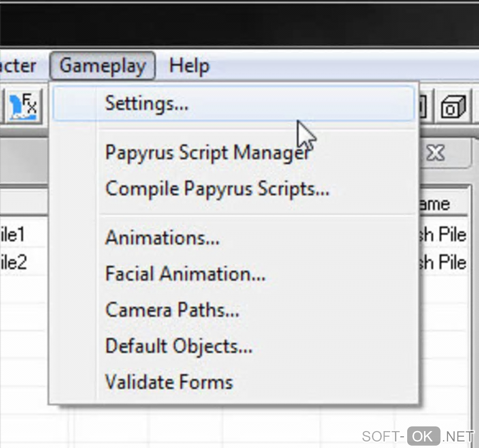Image resolution: width=479 pixels, height=448 pixels.
Task: Sort list by the Name column header
Action: pos(437,204)
